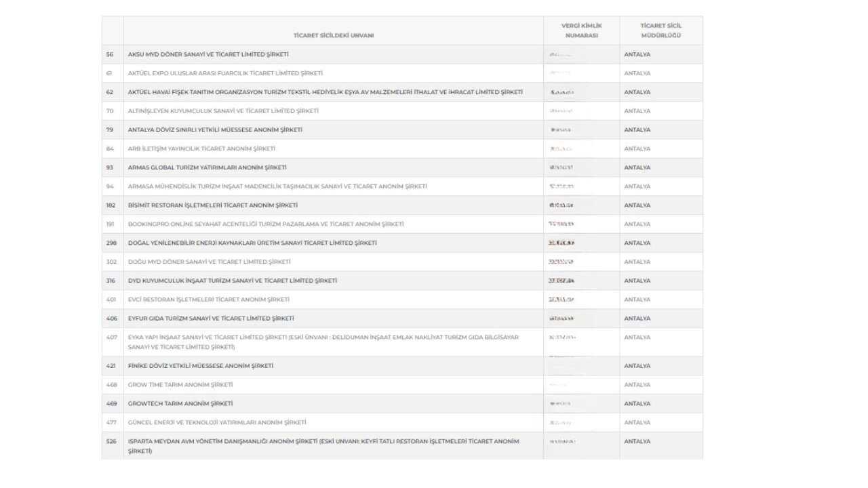Viewport: 868px width, 488px height.
Task: Select the Doğal Yenilenebilir Enerji Kaynakları row
Action: click(x=252, y=243)
